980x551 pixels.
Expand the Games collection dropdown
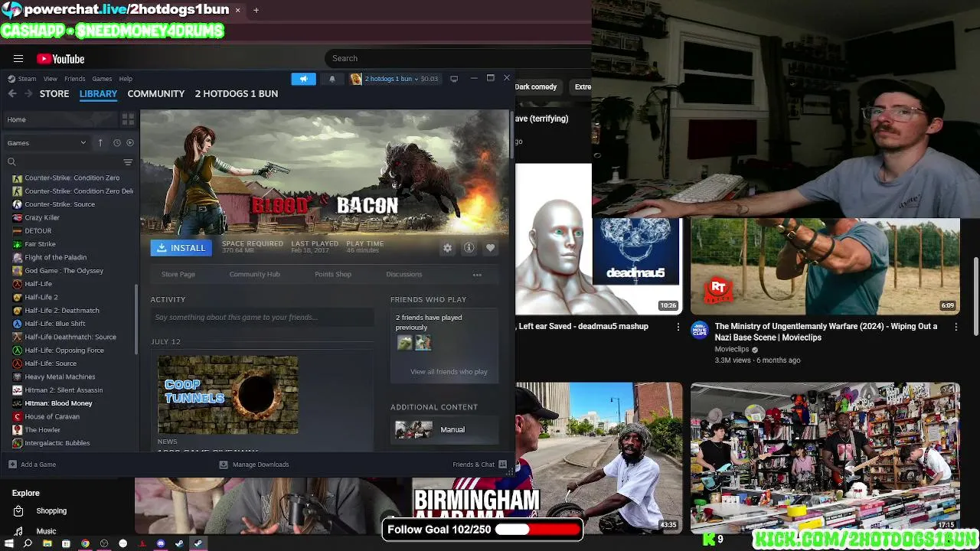click(x=47, y=142)
